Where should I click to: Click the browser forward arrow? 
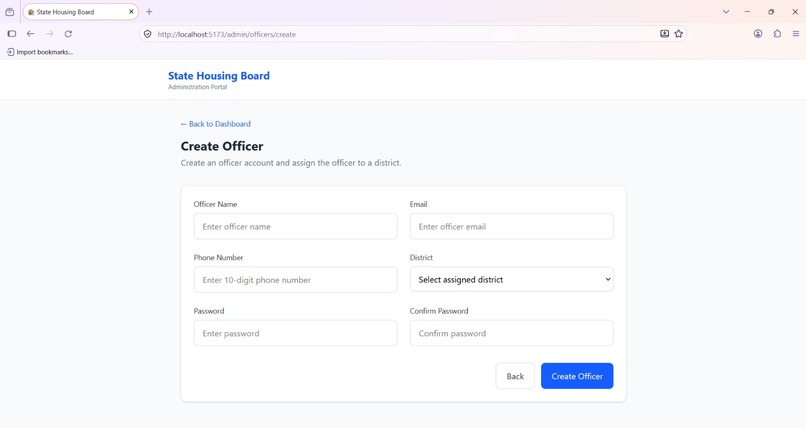click(x=50, y=34)
